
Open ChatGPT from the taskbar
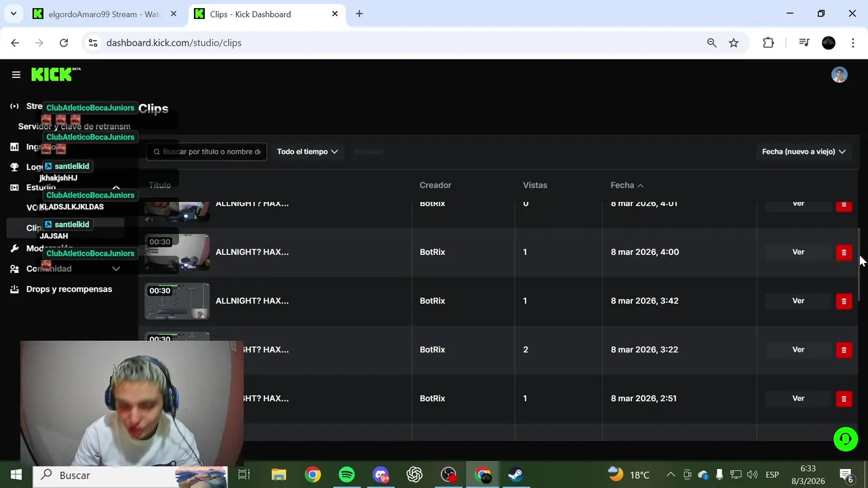click(414, 475)
